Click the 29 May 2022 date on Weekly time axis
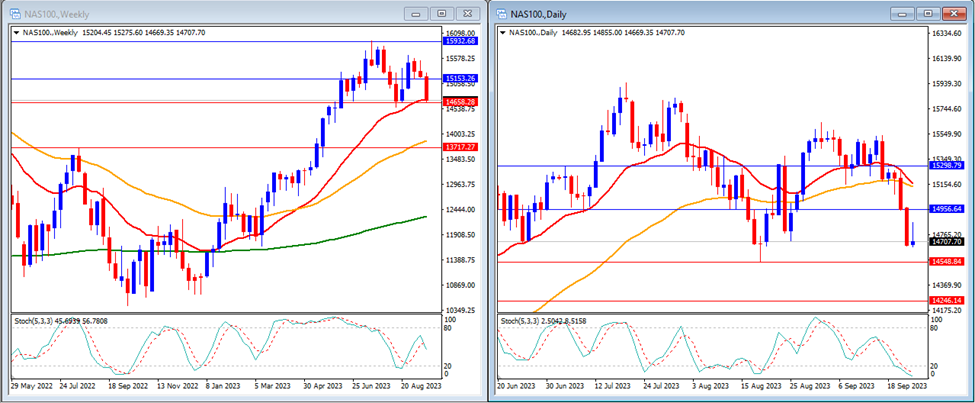 pyautogui.click(x=31, y=386)
